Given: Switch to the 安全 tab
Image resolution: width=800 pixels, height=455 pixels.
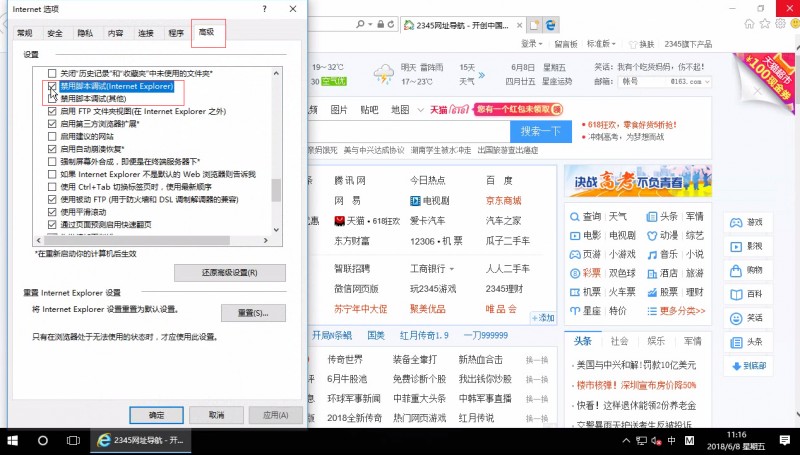Looking at the screenshot, I should coord(55,33).
